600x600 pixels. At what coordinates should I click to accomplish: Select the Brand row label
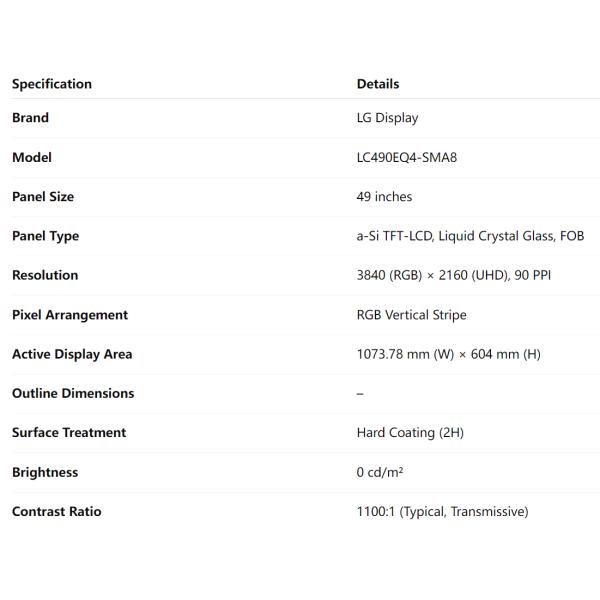pos(30,118)
